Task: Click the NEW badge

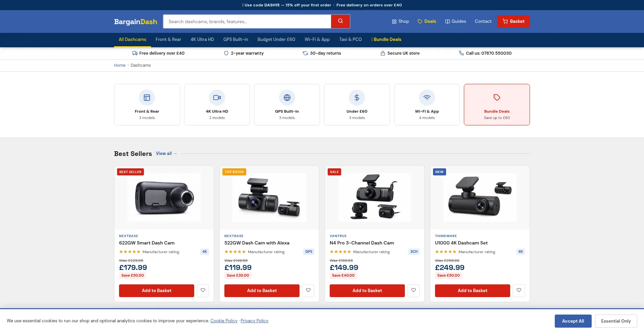Action: 439,172
